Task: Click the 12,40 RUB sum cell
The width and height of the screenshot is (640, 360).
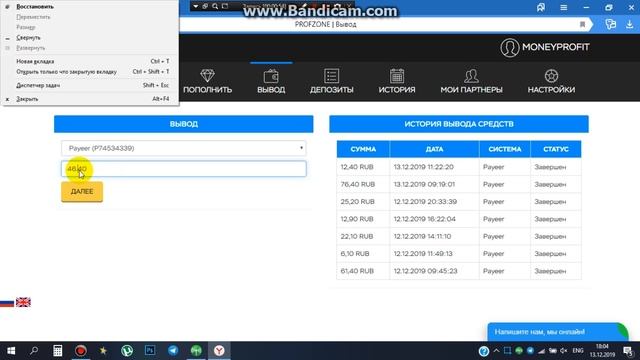Action: 363,167
